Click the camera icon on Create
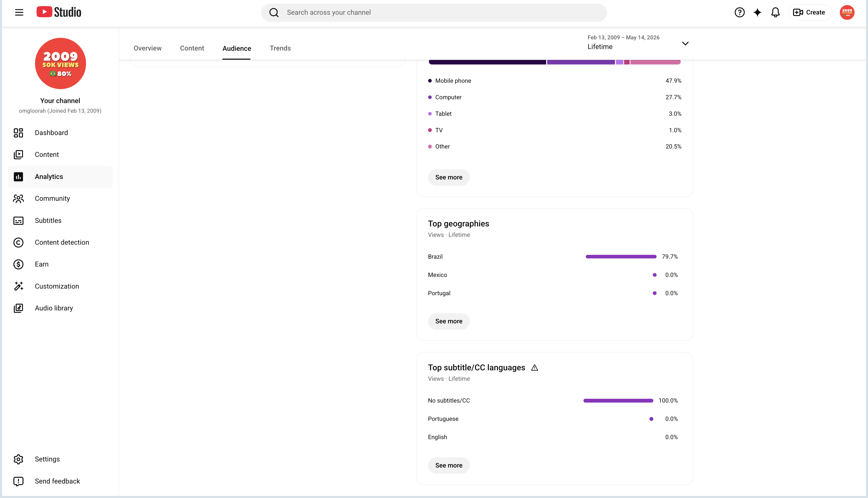Image resolution: width=868 pixels, height=498 pixels. pos(798,12)
